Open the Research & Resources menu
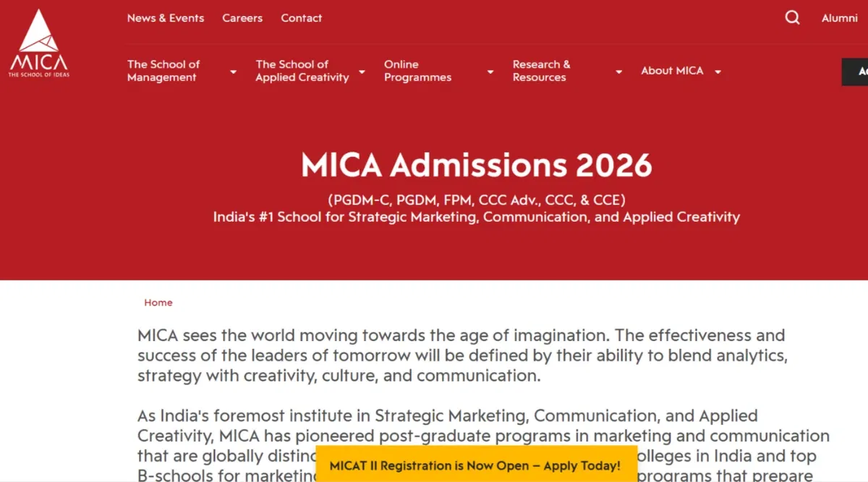Viewport: 868px width, 482px height. pos(541,71)
